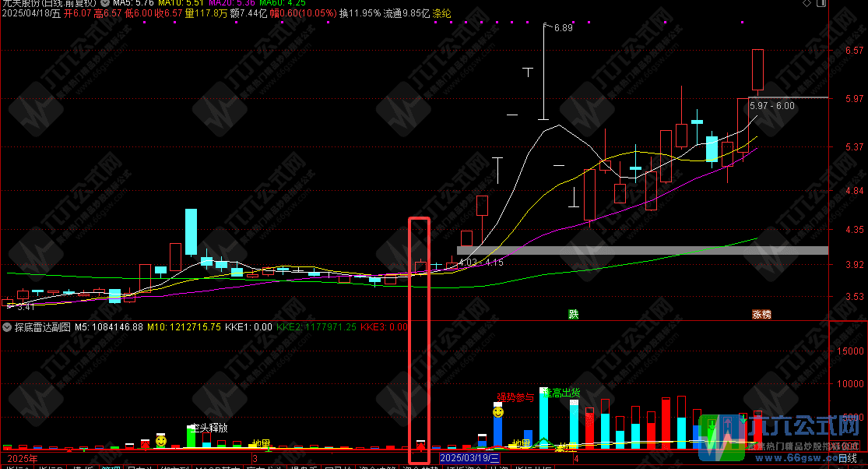Expand the 探底雷达副图 indicator dropdown arrow
868x469 pixels.
7,327
